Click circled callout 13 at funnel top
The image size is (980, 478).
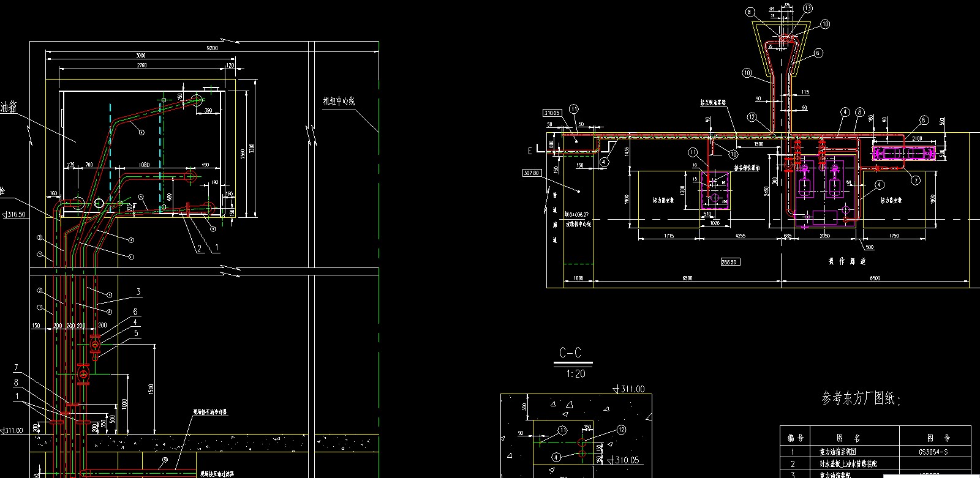tap(808, 8)
